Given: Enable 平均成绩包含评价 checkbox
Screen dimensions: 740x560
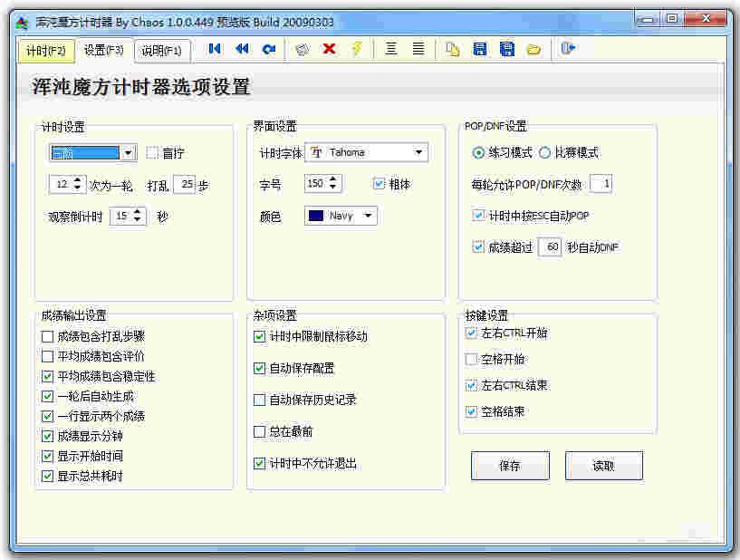Looking at the screenshot, I should tap(48, 356).
